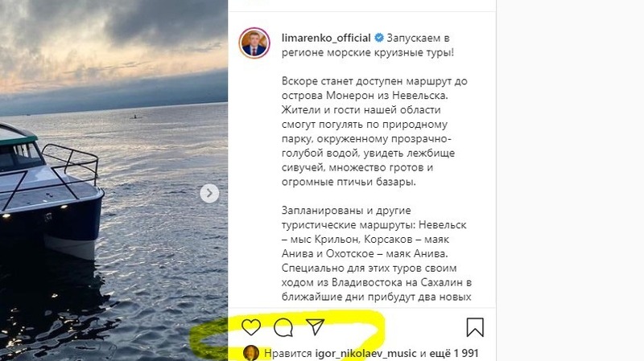Show the list behind 'ещё 1 991' likes
The width and height of the screenshot is (644, 361).
[454, 353]
